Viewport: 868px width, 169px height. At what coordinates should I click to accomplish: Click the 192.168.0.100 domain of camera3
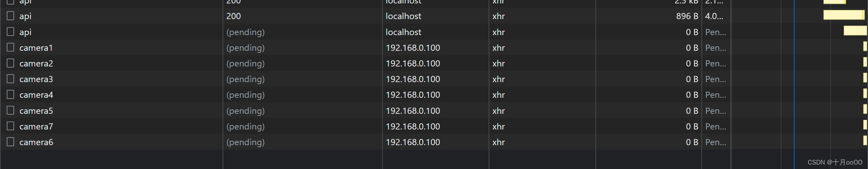click(413, 79)
